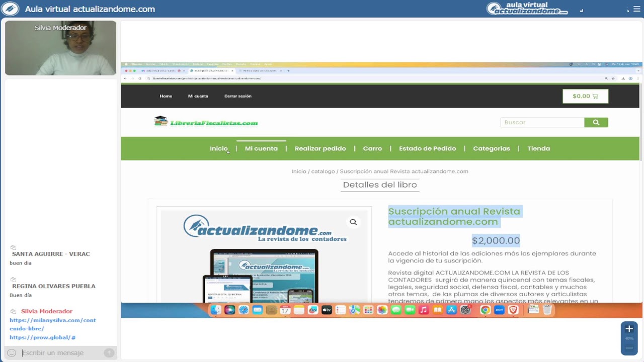The height and width of the screenshot is (362, 644).
Task: Open Google Chrome from the dock
Action: tap(485, 310)
